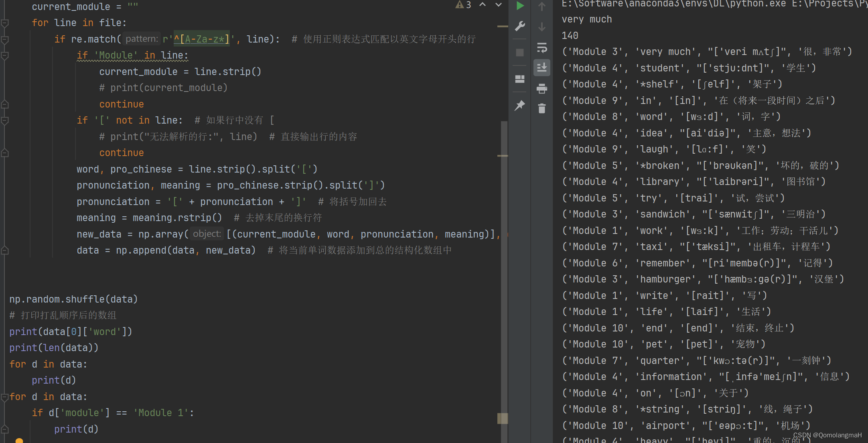This screenshot has width=868, height=443.
Task: Pin the run tab
Action: pos(520,106)
